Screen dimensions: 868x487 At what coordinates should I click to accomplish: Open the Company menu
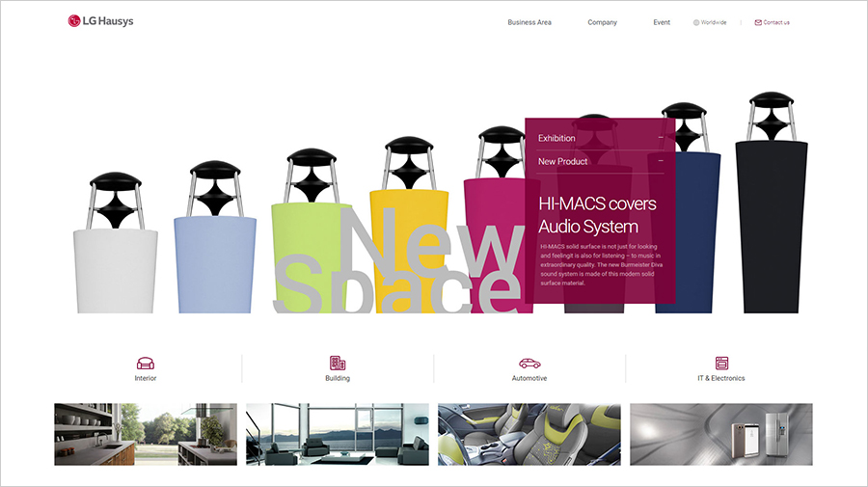point(602,23)
